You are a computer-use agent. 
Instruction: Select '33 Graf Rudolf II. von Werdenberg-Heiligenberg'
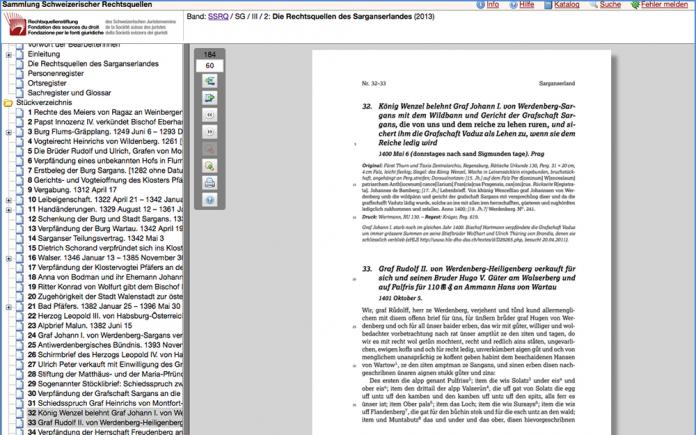pos(105,423)
